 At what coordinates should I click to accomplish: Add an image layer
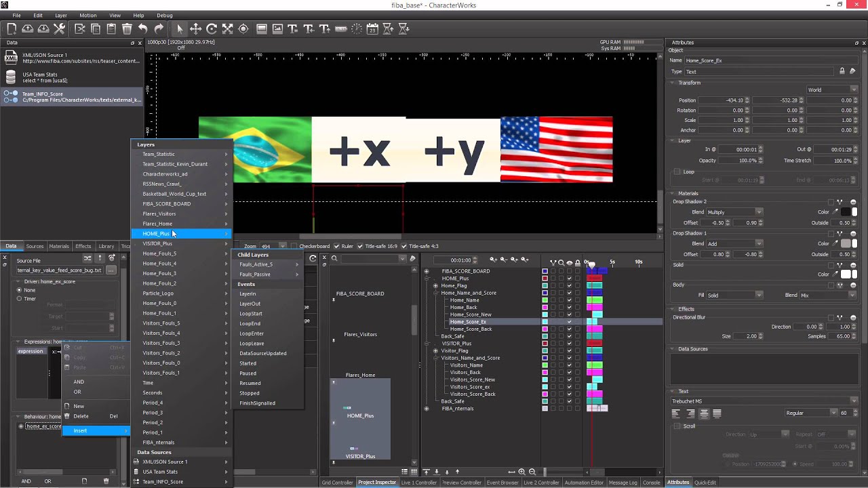point(277,28)
